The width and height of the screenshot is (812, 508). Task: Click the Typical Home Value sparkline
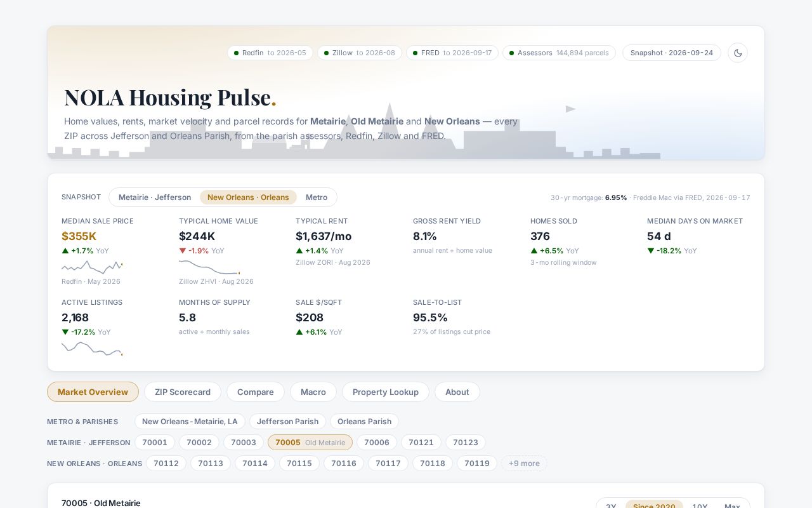point(209,267)
